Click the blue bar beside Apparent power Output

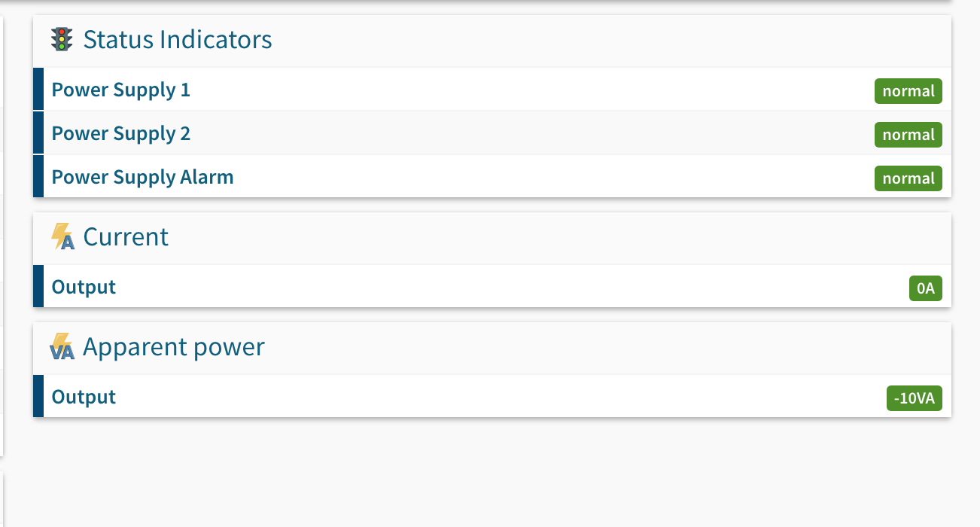point(38,396)
